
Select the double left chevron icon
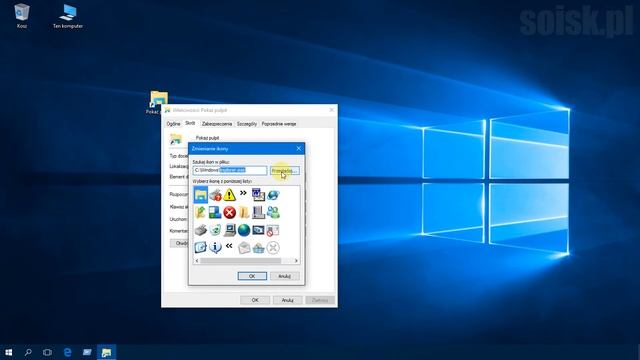[x=229, y=245]
